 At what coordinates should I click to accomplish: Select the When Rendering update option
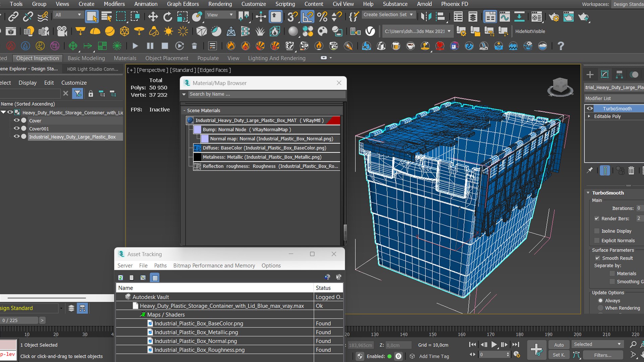pyautogui.click(x=600, y=308)
